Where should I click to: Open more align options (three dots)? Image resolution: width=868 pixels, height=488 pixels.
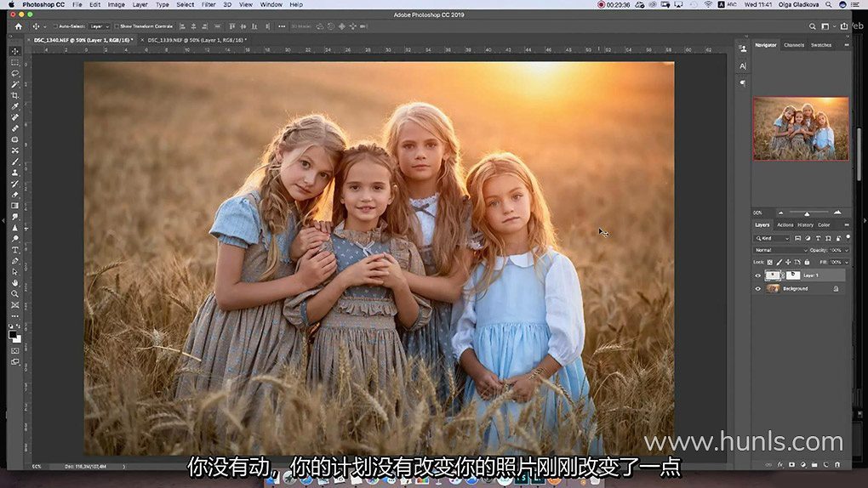(282, 26)
